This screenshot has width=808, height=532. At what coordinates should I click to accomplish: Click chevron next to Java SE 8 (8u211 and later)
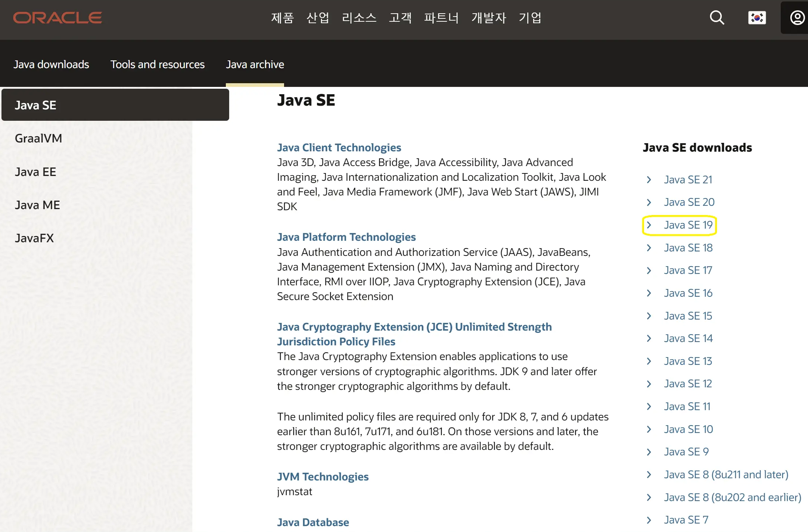click(649, 475)
